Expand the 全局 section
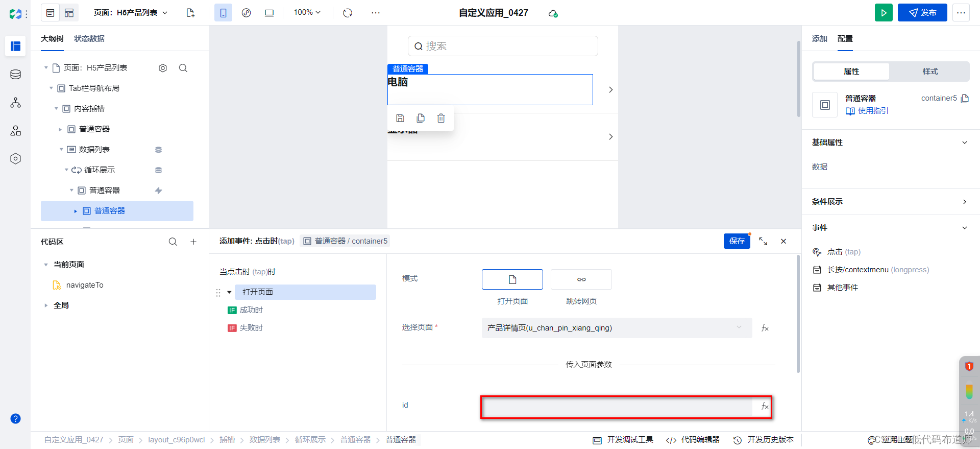980x449 pixels. [46, 305]
